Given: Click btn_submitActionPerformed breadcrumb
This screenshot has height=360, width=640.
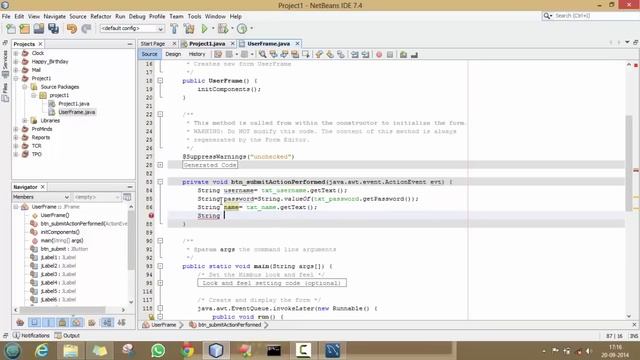Looking at the screenshot, I should coord(226,325).
